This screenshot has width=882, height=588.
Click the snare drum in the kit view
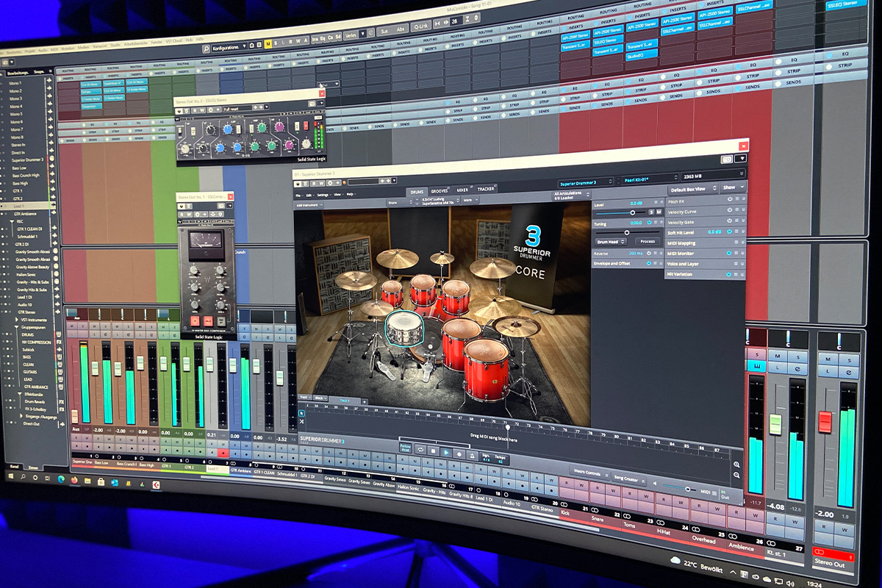click(x=404, y=329)
